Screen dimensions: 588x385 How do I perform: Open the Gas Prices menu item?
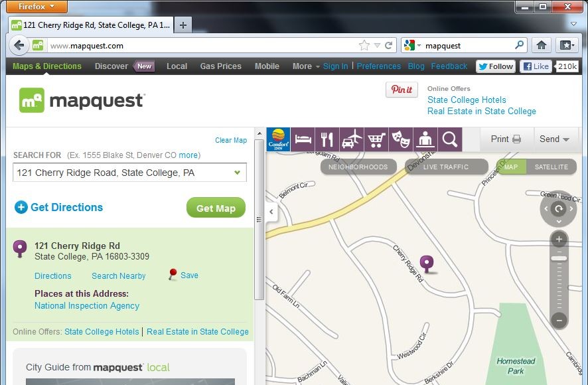click(220, 66)
